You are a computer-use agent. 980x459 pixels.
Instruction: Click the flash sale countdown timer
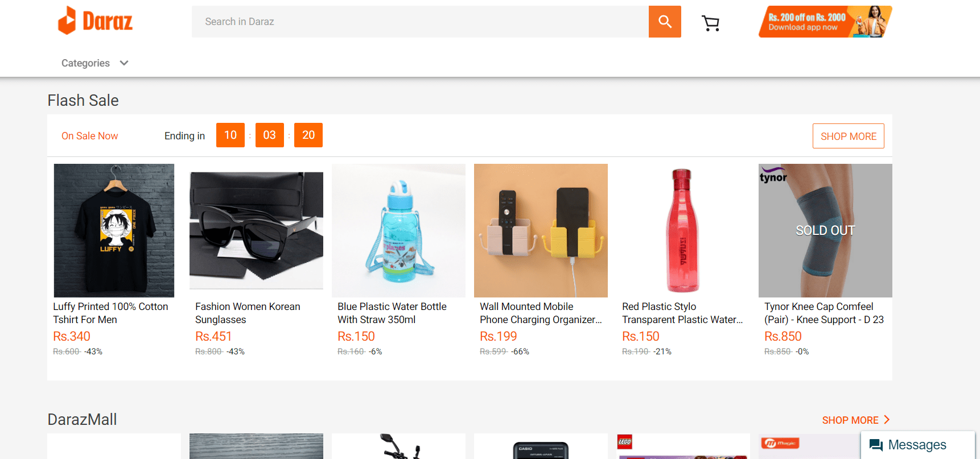click(269, 135)
